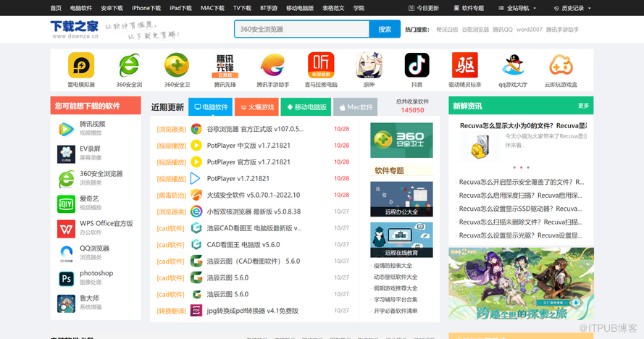The width and height of the screenshot is (644, 339).
Task: Expand the 历史记录 dropdown
Action: (572, 8)
